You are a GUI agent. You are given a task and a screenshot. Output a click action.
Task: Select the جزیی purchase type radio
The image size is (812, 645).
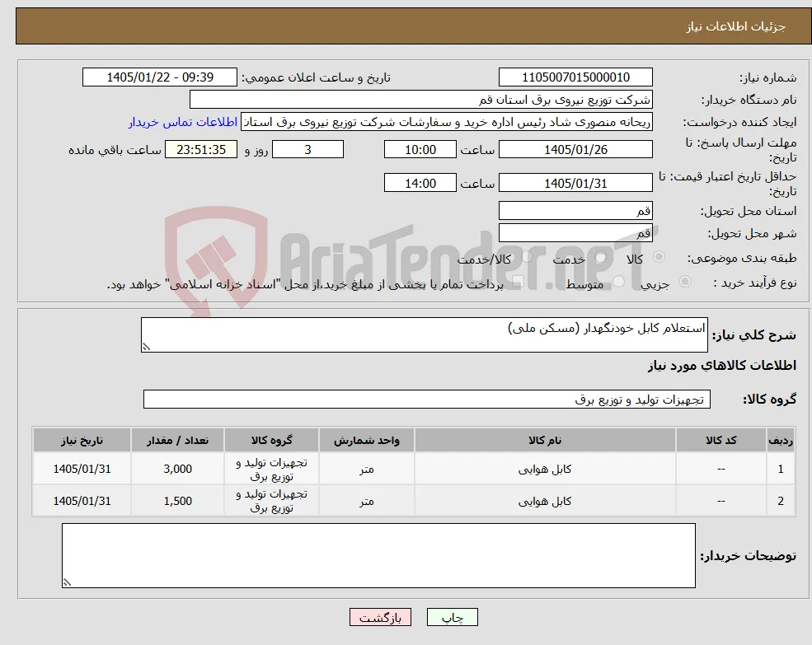tap(684, 282)
